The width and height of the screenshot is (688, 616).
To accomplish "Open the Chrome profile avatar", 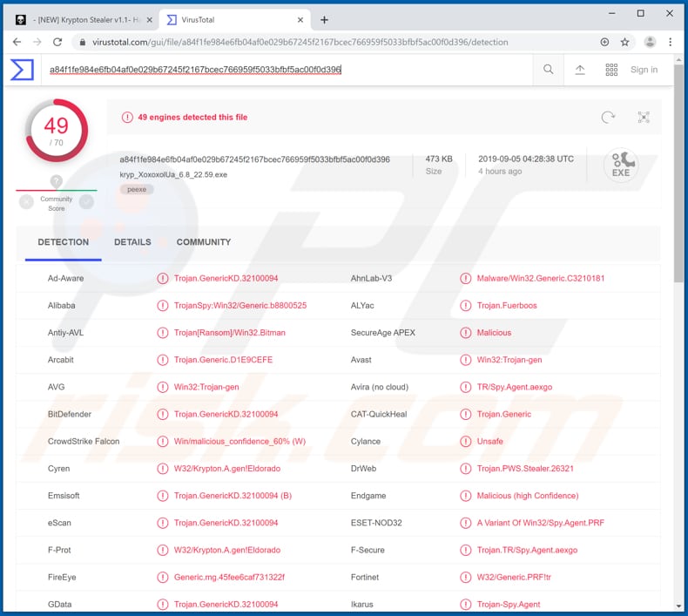I will pos(650,42).
